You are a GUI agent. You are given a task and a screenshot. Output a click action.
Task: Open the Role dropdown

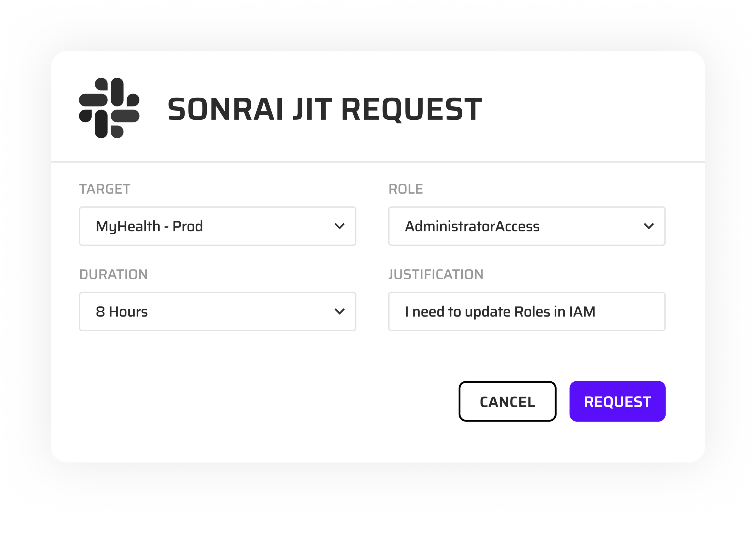click(527, 226)
